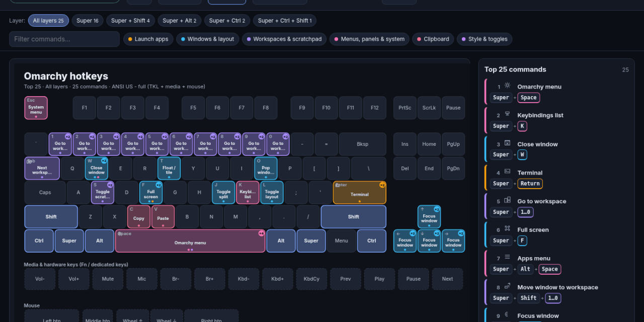Click the Bksp key
Screen dimensions: 644x322
362,144
